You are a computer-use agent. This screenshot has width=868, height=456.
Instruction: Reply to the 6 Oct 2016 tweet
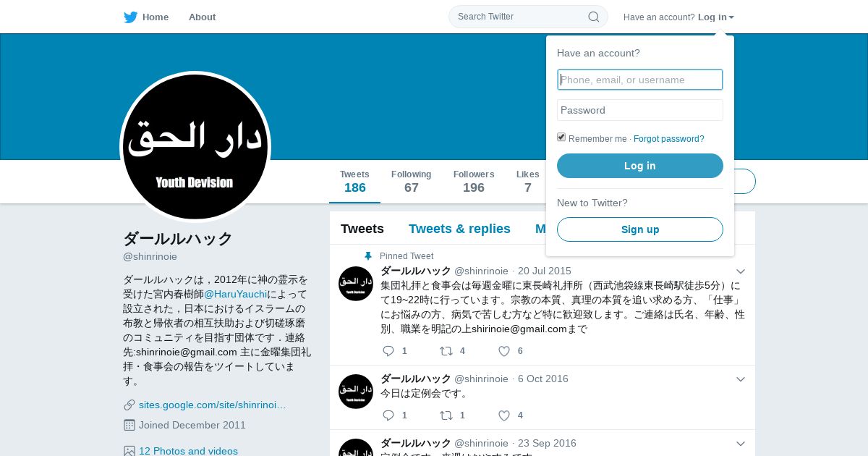(x=388, y=415)
